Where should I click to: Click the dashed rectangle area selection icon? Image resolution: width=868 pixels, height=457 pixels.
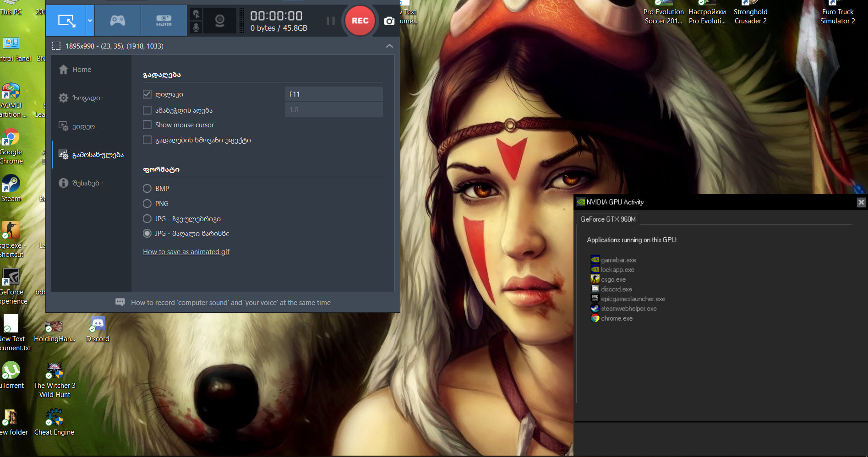pyautogui.click(x=56, y=46)
